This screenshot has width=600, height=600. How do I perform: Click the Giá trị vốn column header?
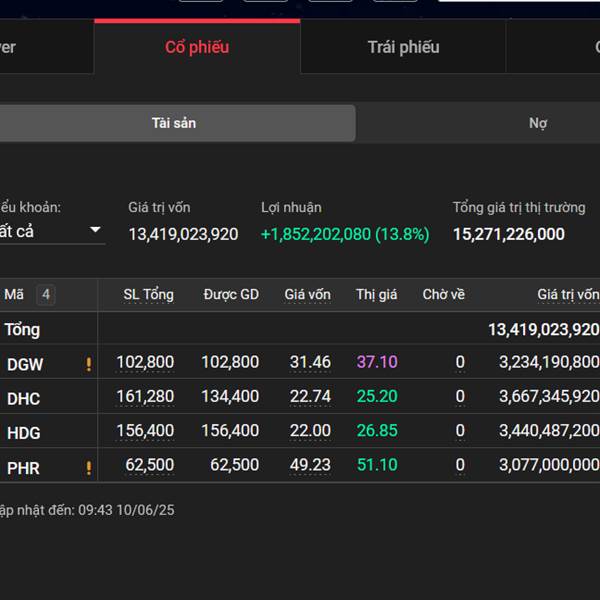coord(568,295)
